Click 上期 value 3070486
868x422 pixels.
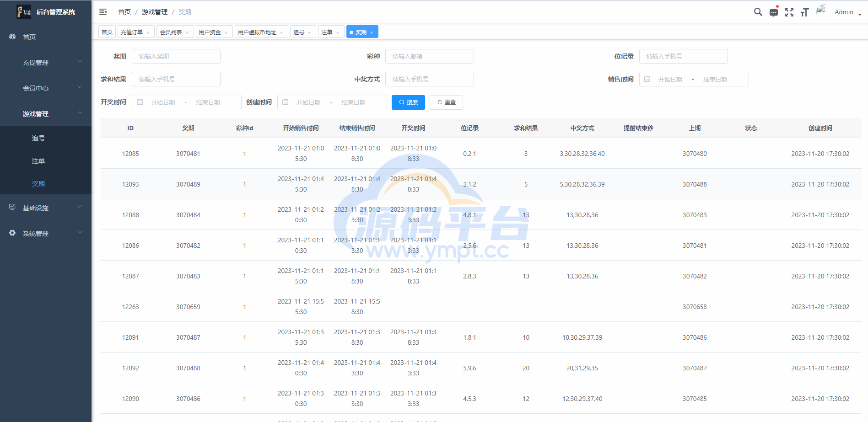[x=695, y=337]
